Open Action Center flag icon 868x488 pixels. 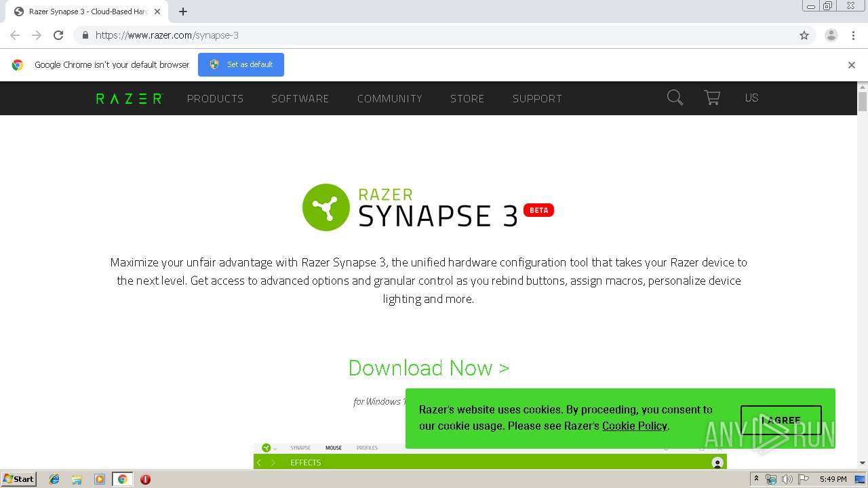[x=804, y=479]
